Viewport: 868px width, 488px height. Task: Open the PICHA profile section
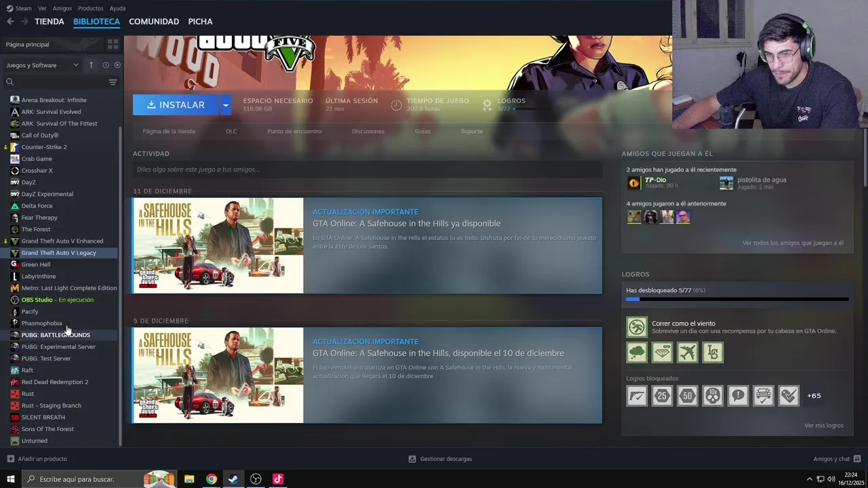coord(200,22)
